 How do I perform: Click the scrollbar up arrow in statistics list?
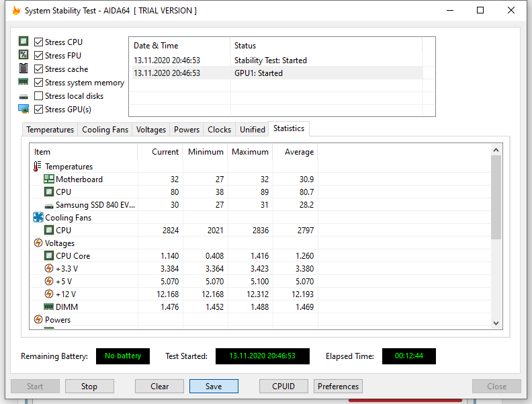coord(496,150)
